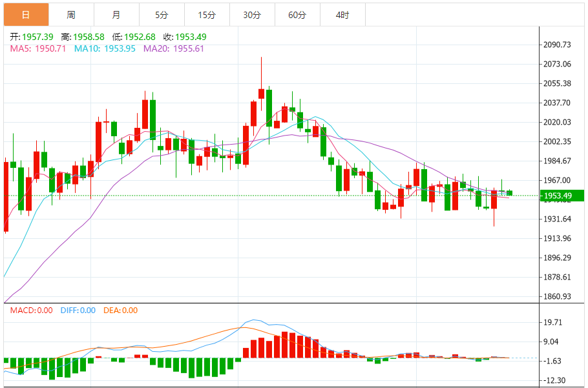Switch to the 月 monthly tab
588x388 pixels.
116,15
